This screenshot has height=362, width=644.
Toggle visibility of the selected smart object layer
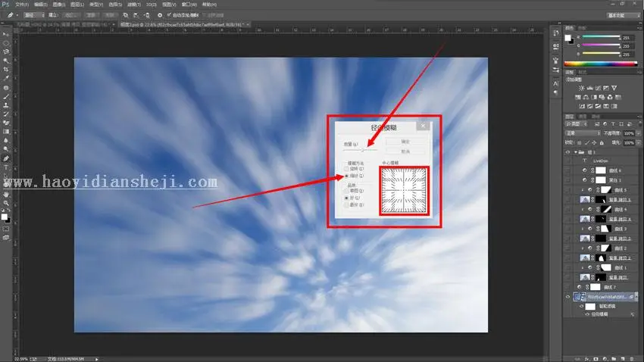pos(568,296)
